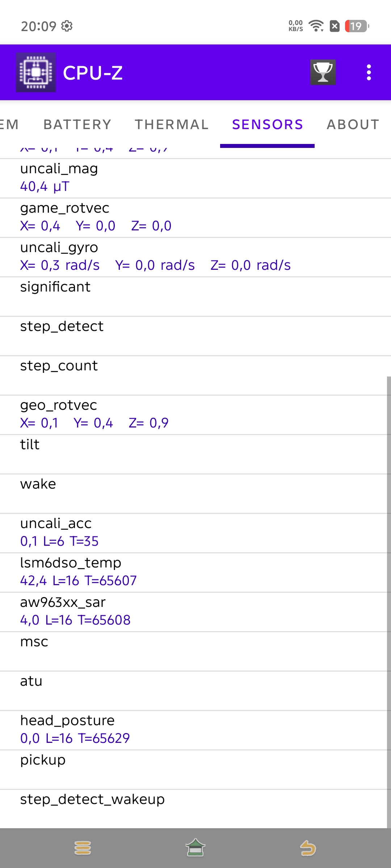
Task: Select the Sensors tab
Action: (x=268, y=124)
